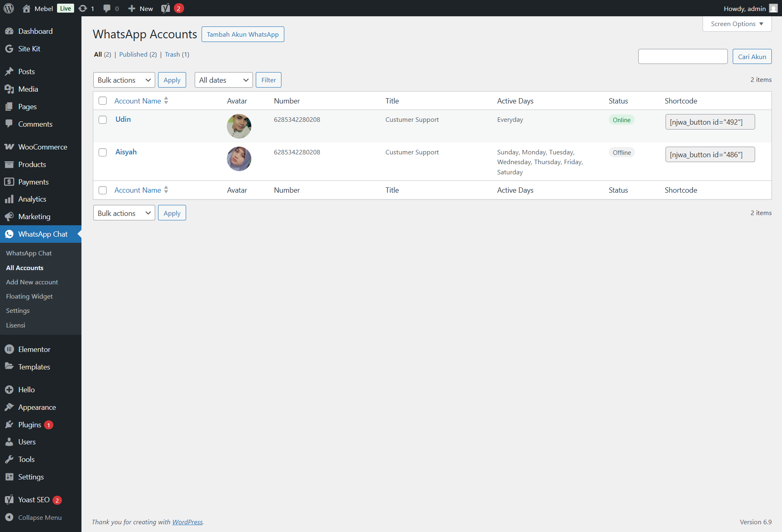Check the select-all accounts checkbox
This screenshot has height=532, width=782.
tap(103, 101)
